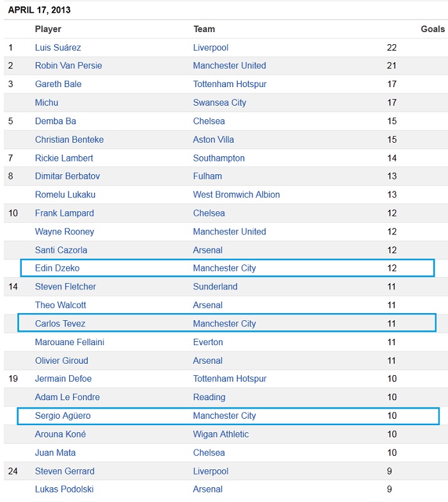This screenshot has height=502, width=448.
Task: Visit the Southampton team page
Action: click(x=219, y=158)
